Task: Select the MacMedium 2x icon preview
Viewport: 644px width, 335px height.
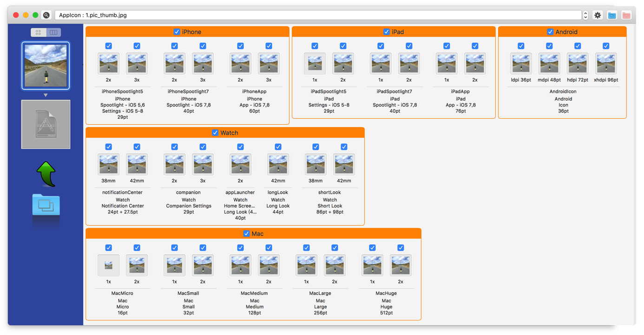Action: (x=269, y=265)
